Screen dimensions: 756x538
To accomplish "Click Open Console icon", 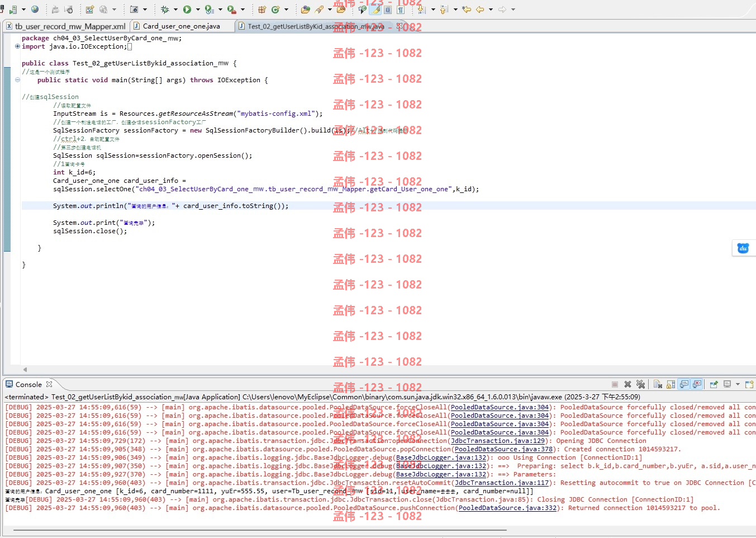I will point(749,384).
